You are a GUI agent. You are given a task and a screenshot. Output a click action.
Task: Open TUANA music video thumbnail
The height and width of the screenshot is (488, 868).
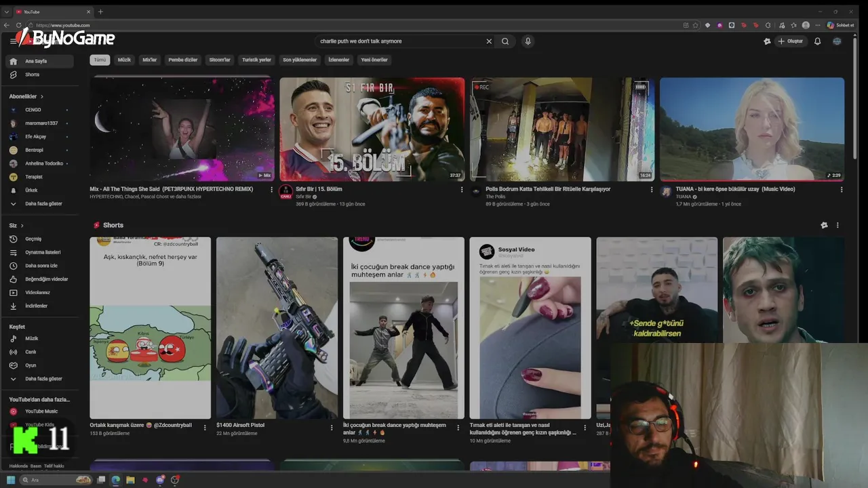pos(752,129)
